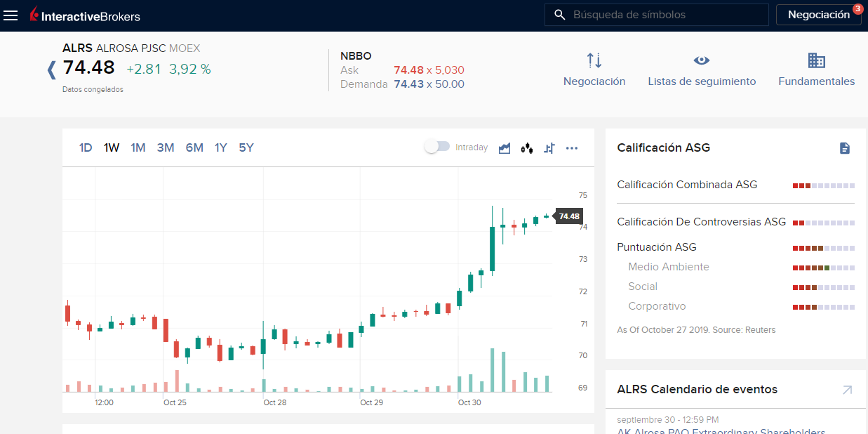The height and width of the screenshot is (434, 868).
Task: Click the 3,92 % percent change
Action: 190,69
